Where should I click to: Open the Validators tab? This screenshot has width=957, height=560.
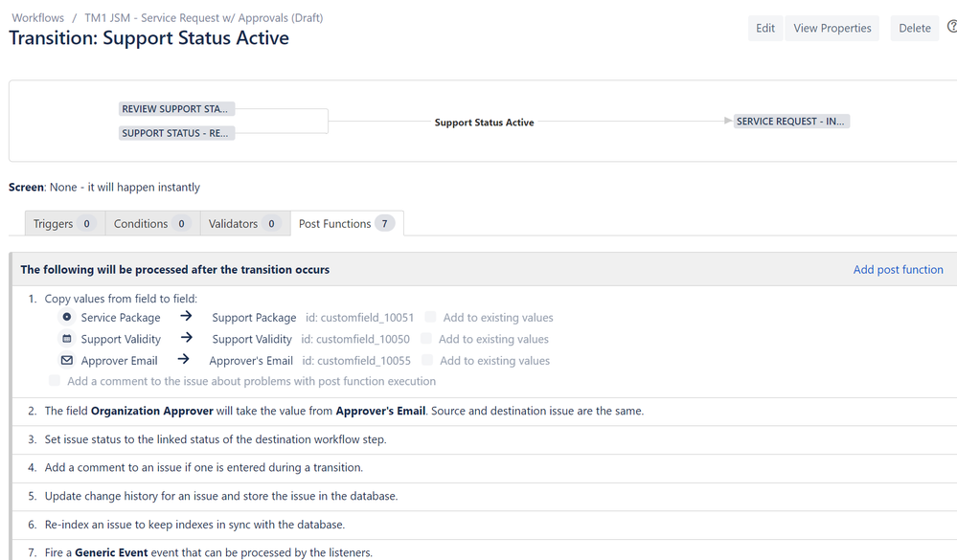click(x=245, y=223)
